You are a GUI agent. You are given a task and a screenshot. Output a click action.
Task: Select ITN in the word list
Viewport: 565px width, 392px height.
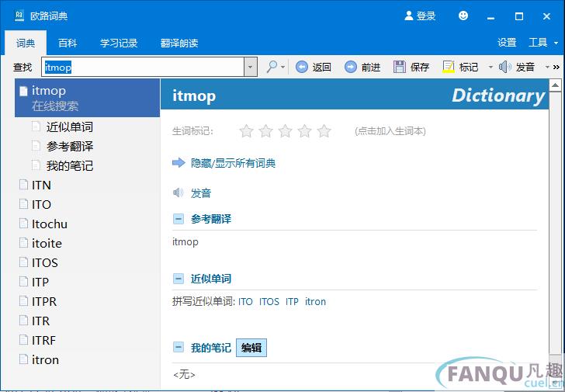(41, 186)
